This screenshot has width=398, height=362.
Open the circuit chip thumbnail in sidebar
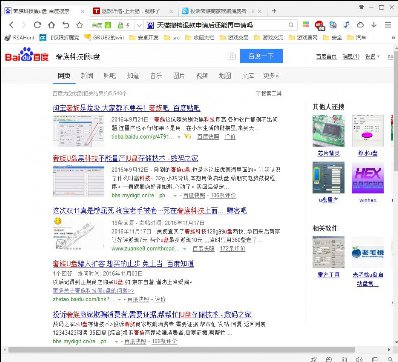(328, 131)
